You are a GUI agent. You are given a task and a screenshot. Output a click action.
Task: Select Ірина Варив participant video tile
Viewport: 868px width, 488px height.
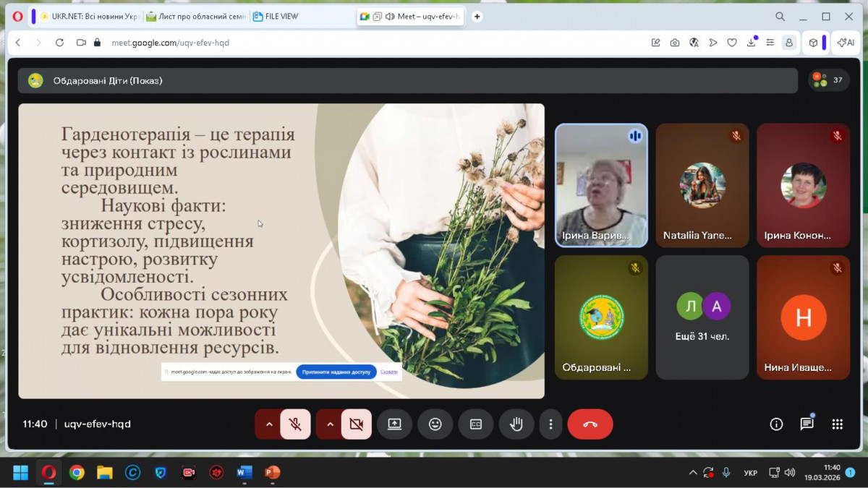(601, 186)
